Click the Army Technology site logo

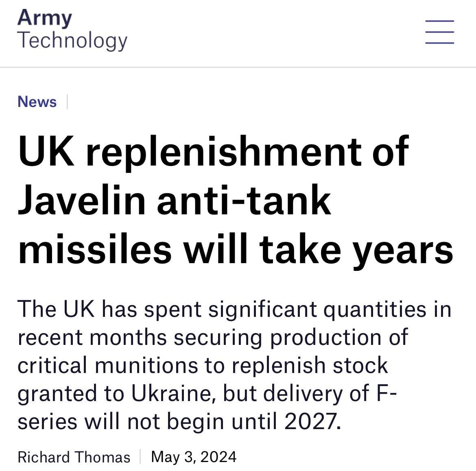[72, 29]
